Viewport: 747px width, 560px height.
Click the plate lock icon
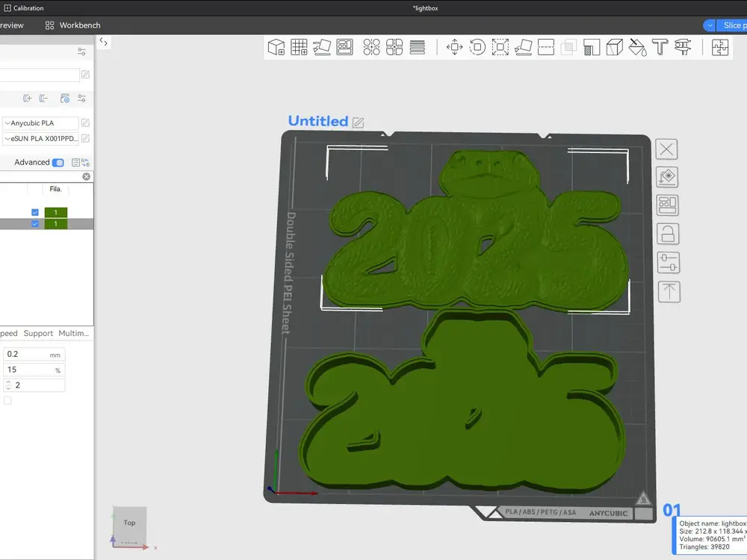[x=668, y=234]
